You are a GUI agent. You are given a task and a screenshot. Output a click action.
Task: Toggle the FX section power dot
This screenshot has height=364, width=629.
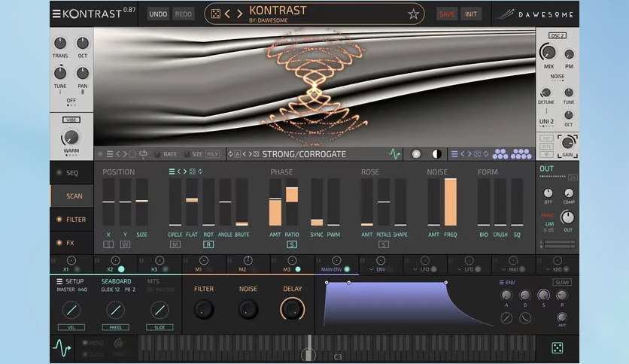coord(59,242)
